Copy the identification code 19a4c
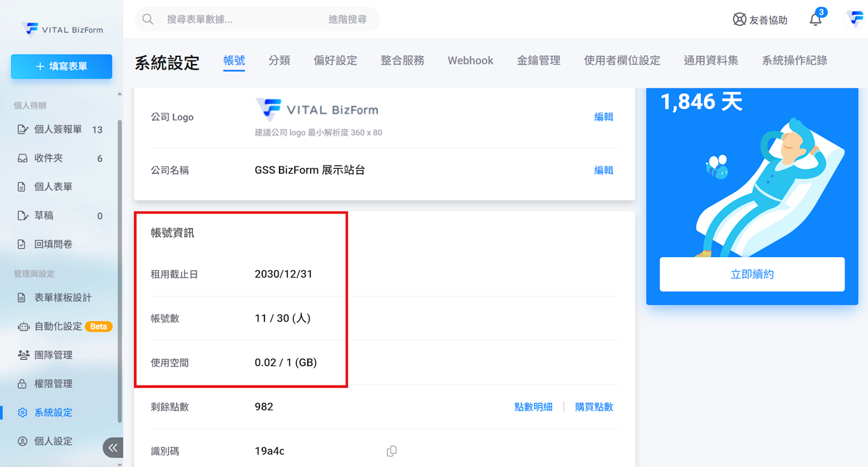The width and height of the screenshot is (868, 467). coord(391,451)
